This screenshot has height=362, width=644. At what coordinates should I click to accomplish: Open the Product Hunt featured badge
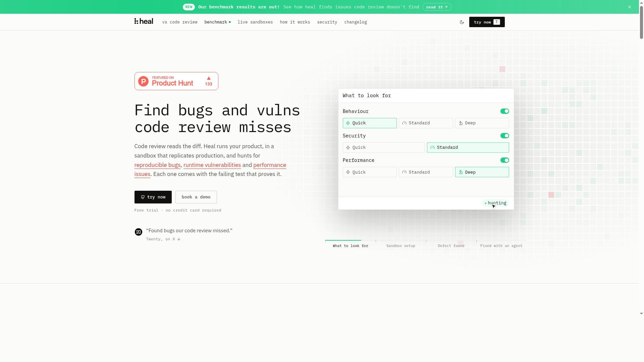click(176, 81)
